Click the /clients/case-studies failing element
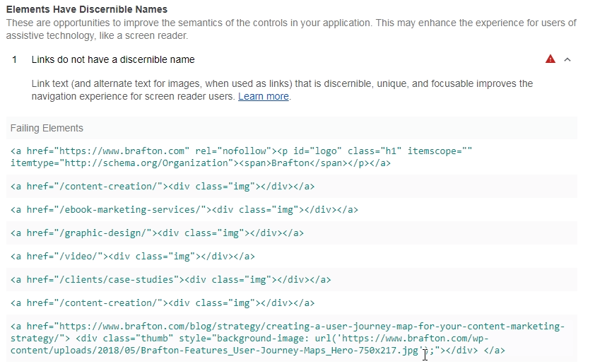 pyautogui.click(x=170, y=279)
